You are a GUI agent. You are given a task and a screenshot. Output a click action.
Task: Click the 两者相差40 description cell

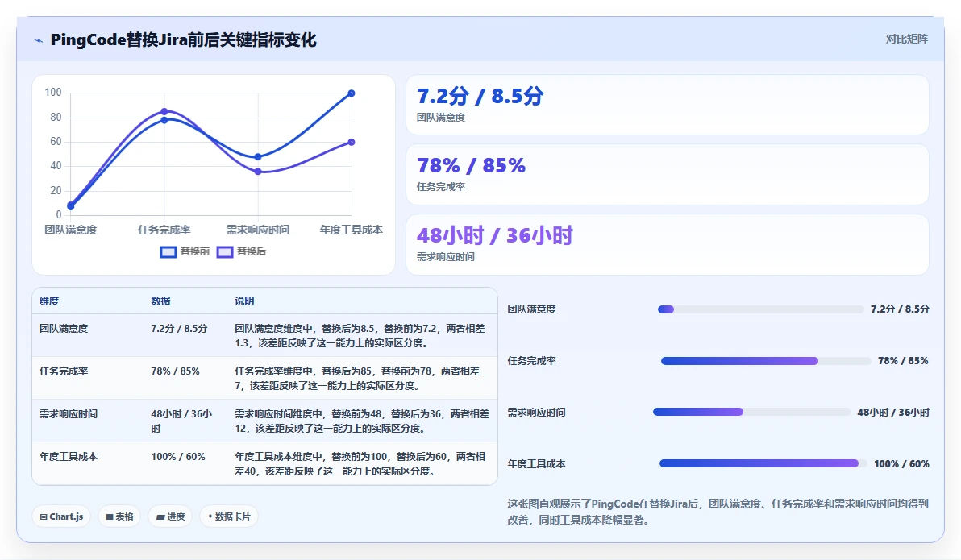360,464
